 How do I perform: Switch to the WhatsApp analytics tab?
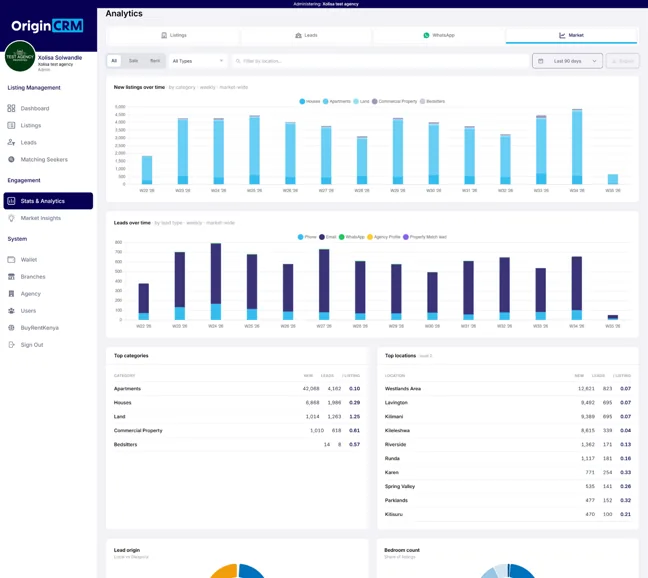(438, 36)
